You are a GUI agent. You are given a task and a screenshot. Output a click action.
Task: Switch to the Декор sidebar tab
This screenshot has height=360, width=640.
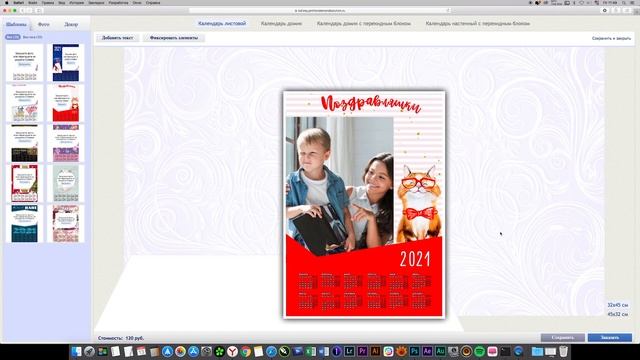point(71,24)
